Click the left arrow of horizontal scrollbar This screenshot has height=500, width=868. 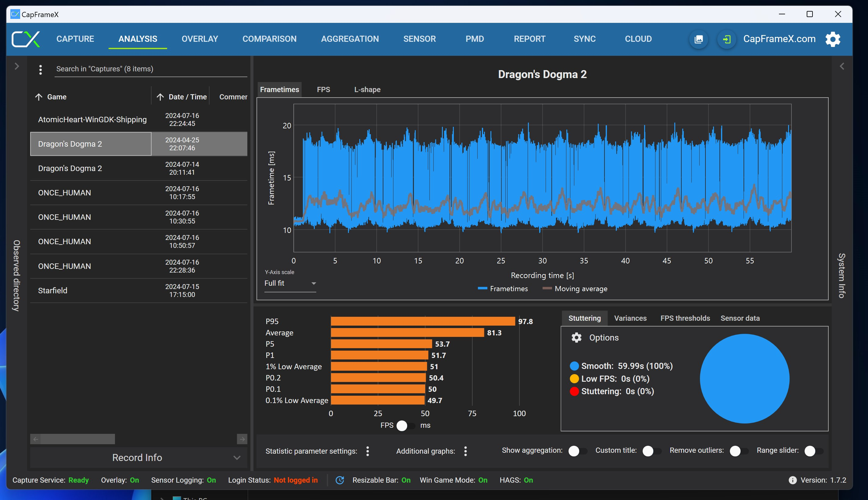click(35, 439)
